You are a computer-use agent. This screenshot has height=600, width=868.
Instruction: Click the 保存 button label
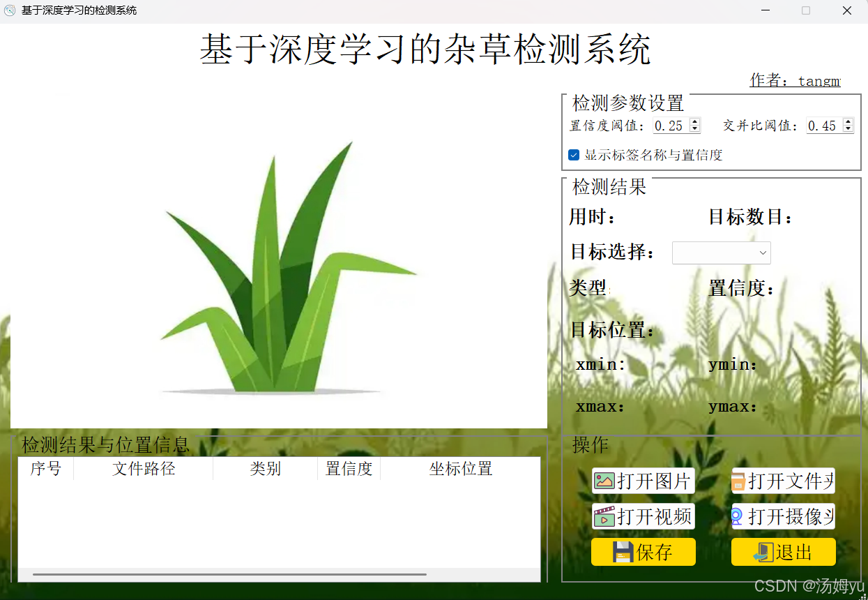click(x=654, y=552)
